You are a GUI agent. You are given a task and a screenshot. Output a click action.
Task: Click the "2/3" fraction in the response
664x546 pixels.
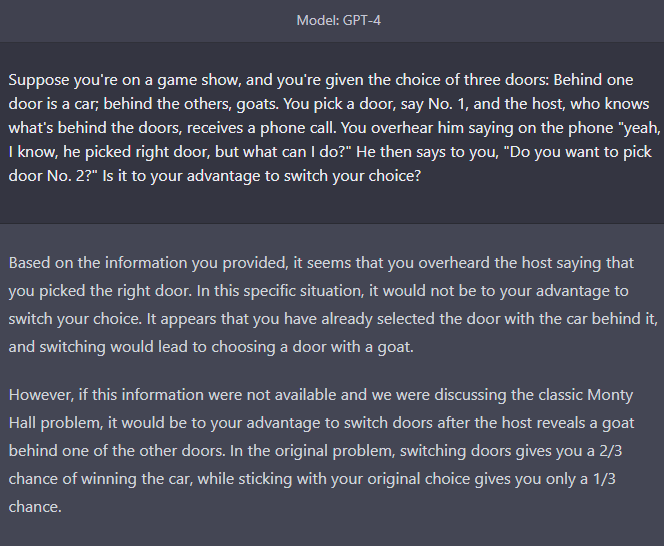point(611,451)
